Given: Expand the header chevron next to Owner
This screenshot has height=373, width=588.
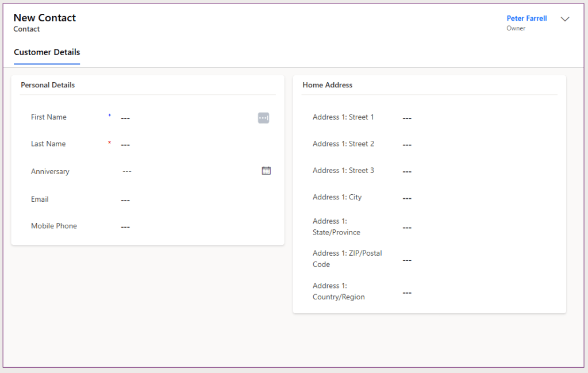Looking at the screenshot, I should tap(565, 19).
